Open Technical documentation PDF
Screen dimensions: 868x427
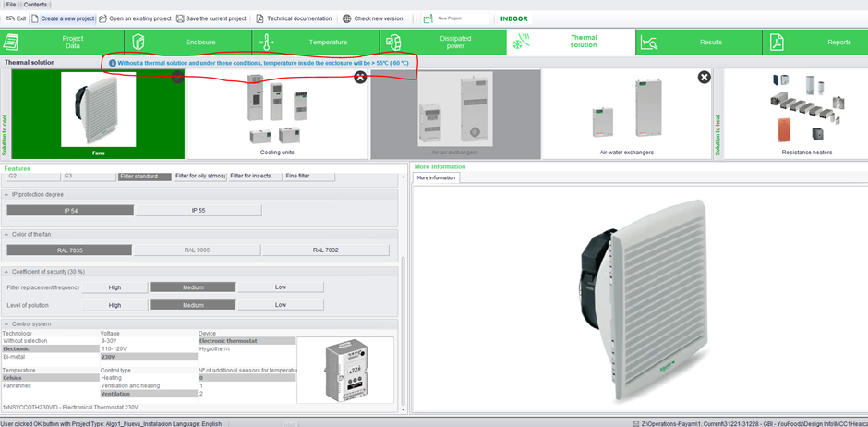260,18
